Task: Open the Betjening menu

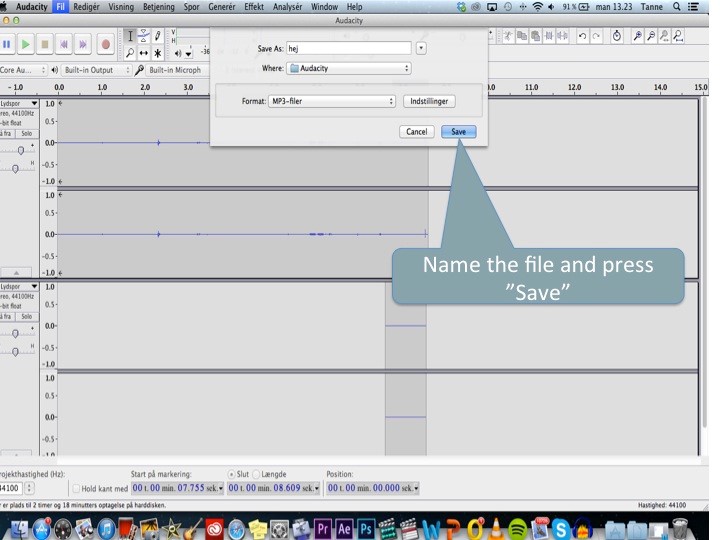Action: click(159, 7)
